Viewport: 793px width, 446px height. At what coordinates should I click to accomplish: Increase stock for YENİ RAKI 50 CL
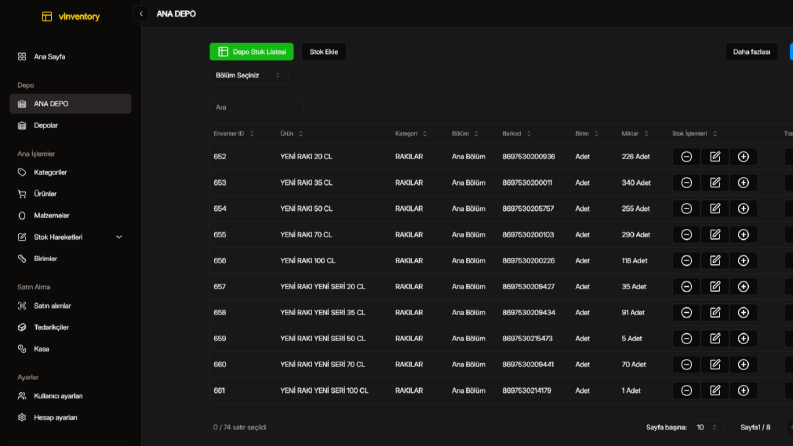743,208
